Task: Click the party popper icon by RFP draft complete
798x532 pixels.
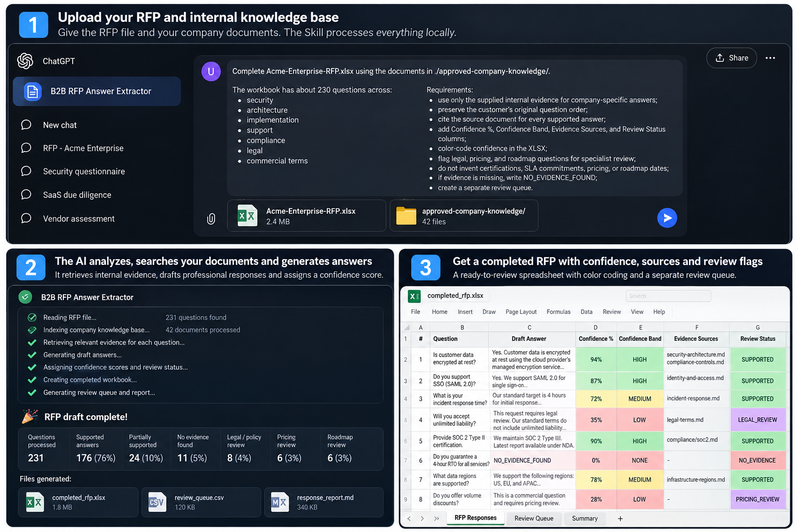Action: pyautogui.click(x=30, y=416)
